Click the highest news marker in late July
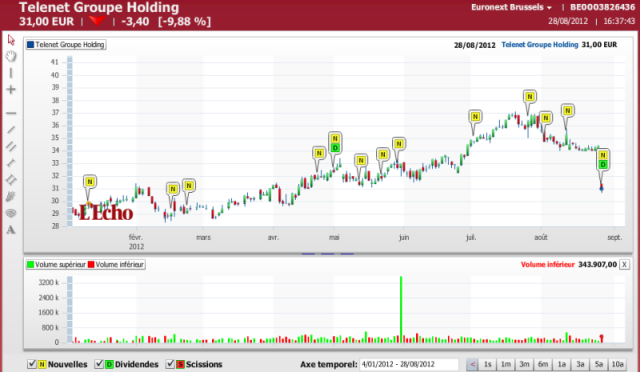Screen dimensions: 640x372 530,97
